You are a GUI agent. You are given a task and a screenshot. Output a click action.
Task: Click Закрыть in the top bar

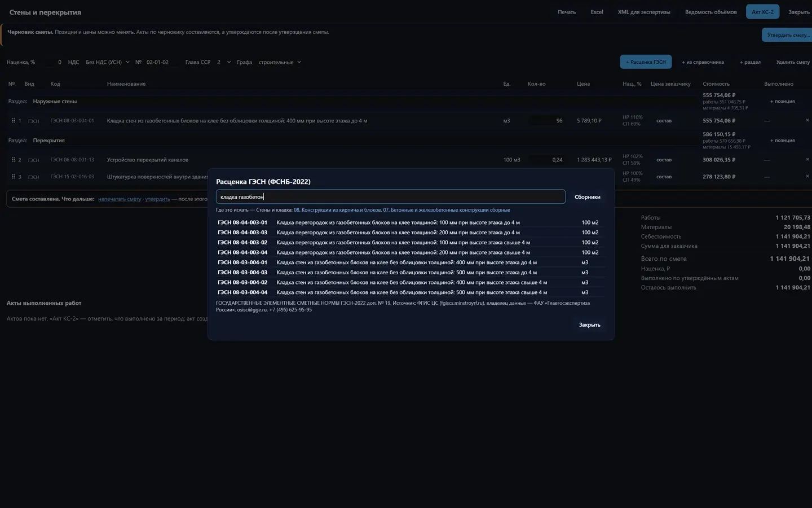tap(798, 12)
